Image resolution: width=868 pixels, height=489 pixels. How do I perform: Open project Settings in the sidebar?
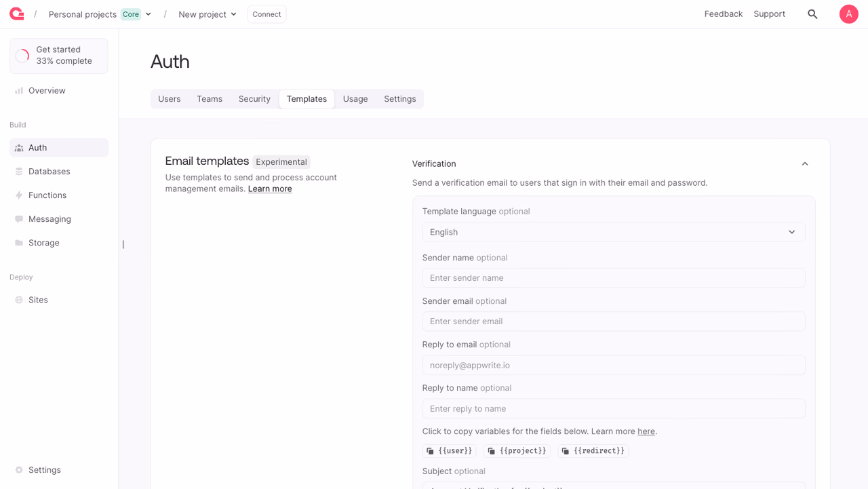coord(59,470)
